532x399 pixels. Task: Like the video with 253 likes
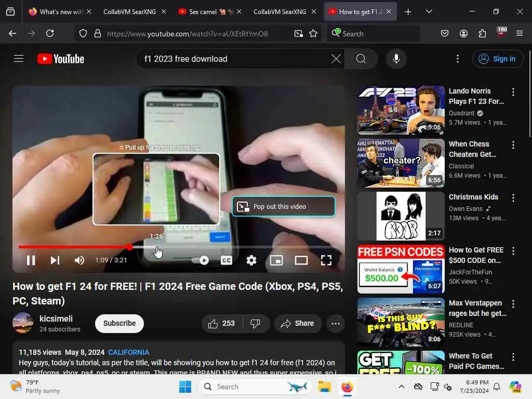pos(222,323)
